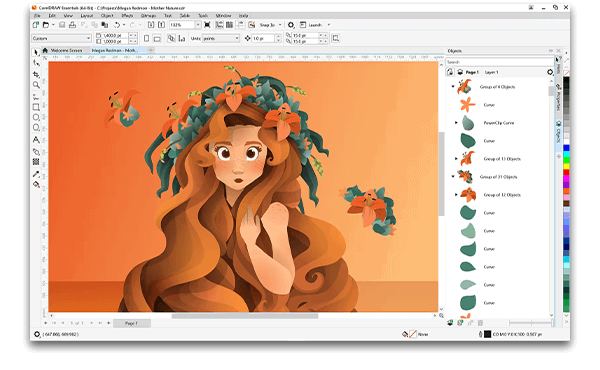The image size is (600, 370).
Task: Select the Rectangle tool in the toolbox
Action: point(36,107)
